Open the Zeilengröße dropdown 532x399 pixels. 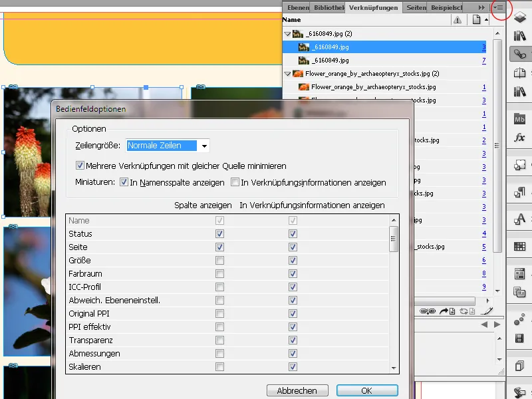(x=204, y=145)
